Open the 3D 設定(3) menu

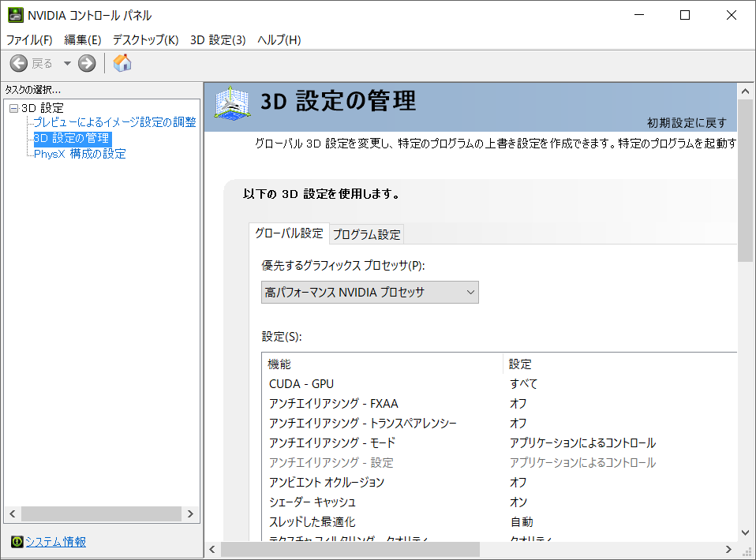[218, 39]
